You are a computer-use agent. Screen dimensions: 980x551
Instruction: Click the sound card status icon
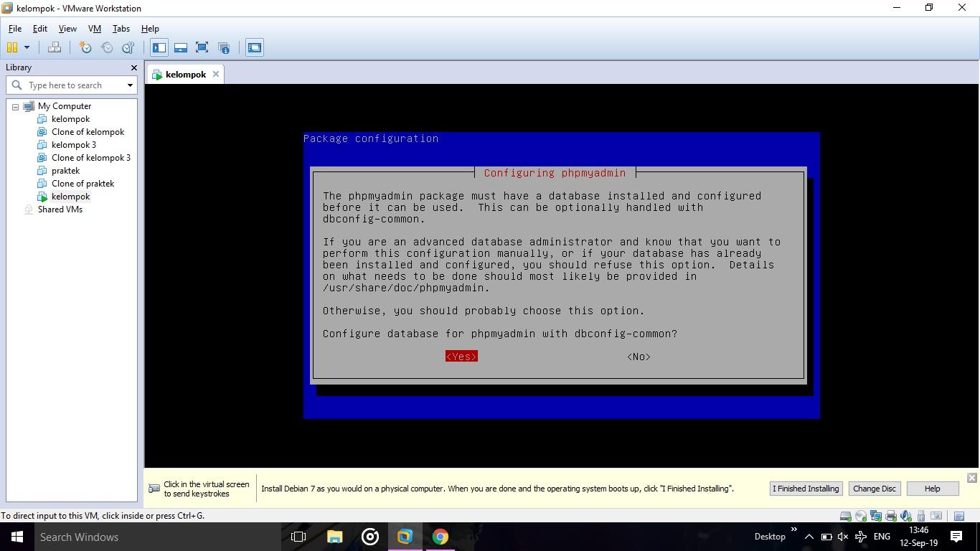pyautogui.click(x=906, y=516)
